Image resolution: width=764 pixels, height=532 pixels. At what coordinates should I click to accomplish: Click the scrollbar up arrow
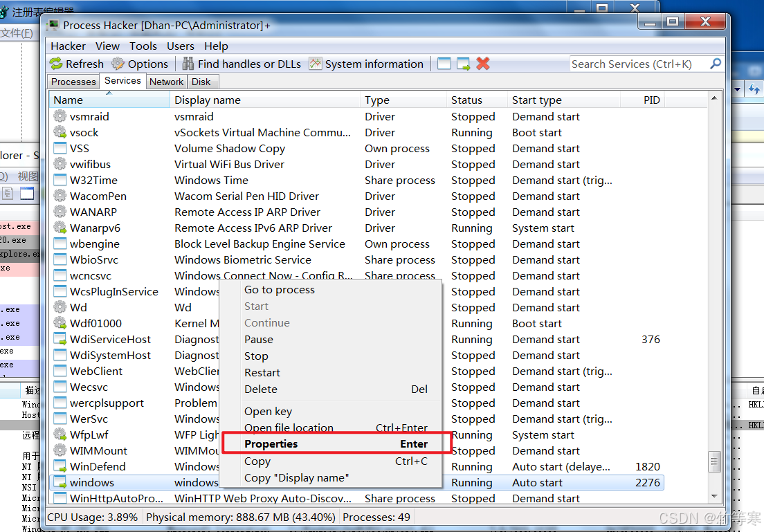[x=713, y=98]
